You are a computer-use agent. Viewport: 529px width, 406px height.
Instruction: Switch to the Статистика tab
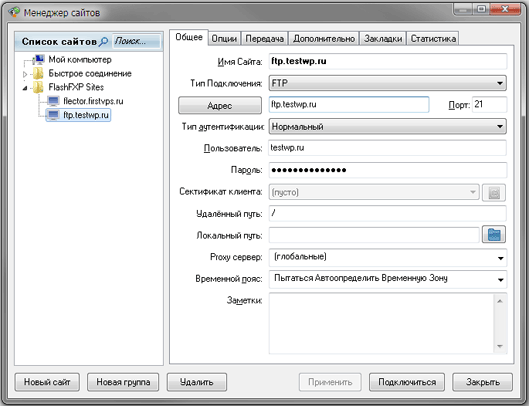point(433,39)
